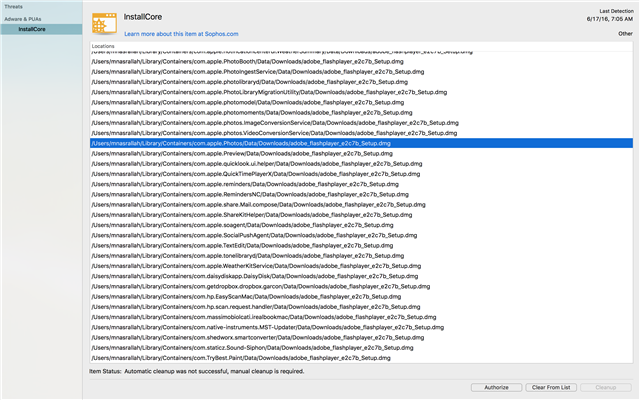This screenshot has width=640, height=400.
Task: Select the share.Mail.compose path row
Action: pos(361,204)
